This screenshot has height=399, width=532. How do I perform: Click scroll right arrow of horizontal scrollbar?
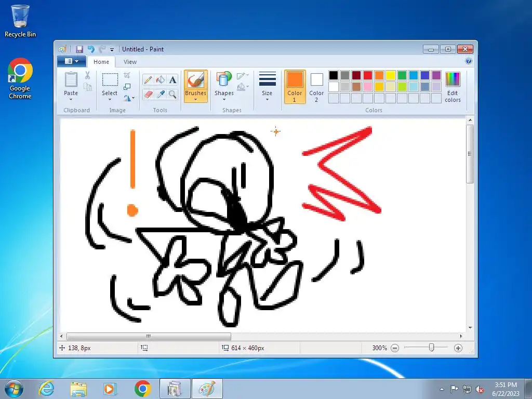click(461, 336)
